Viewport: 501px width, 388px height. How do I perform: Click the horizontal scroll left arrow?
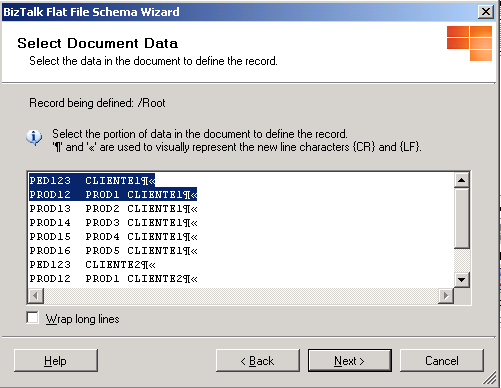tap(36, 296)
